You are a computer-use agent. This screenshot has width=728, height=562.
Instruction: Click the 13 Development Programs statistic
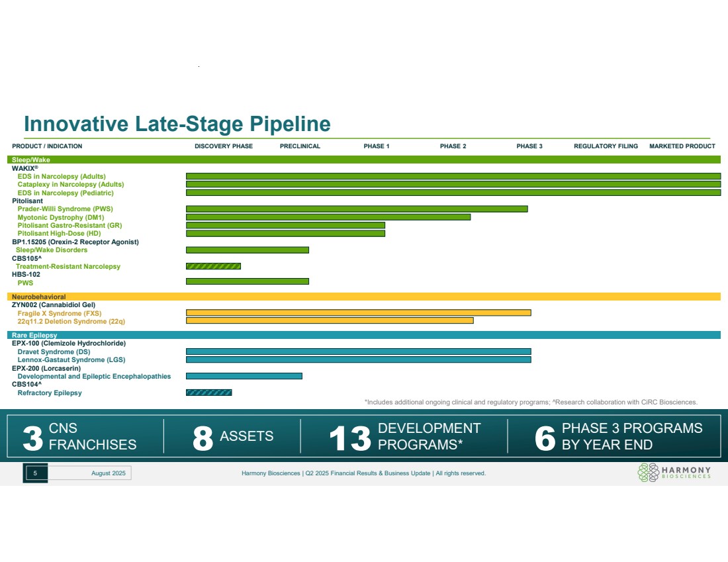tap(404, 436)
